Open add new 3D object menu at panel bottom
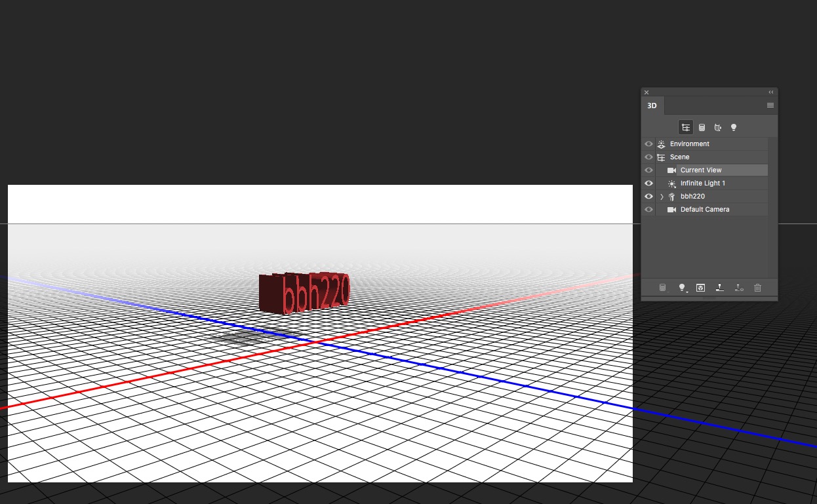This screenshot has width=817, height=504. pyautogui.click(x=662, y=288)
